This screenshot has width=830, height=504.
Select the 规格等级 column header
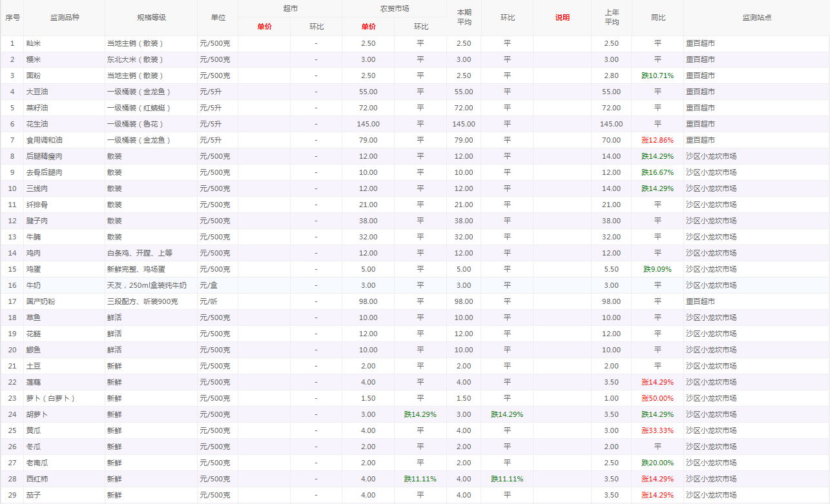tap(151, 17)
